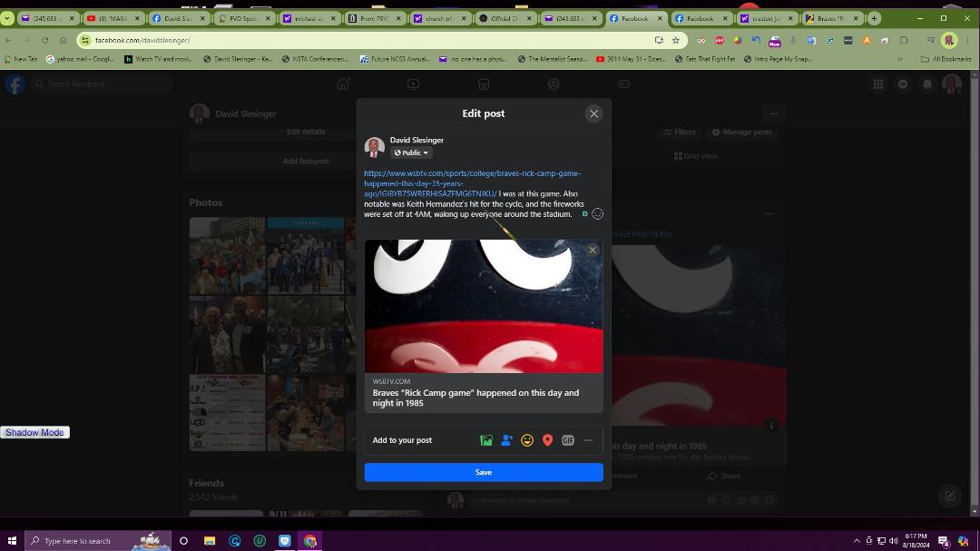Screen dimensions: 980x551
Task: Open the Braves Rick Camp game preview image
Action: coord(484,307)
